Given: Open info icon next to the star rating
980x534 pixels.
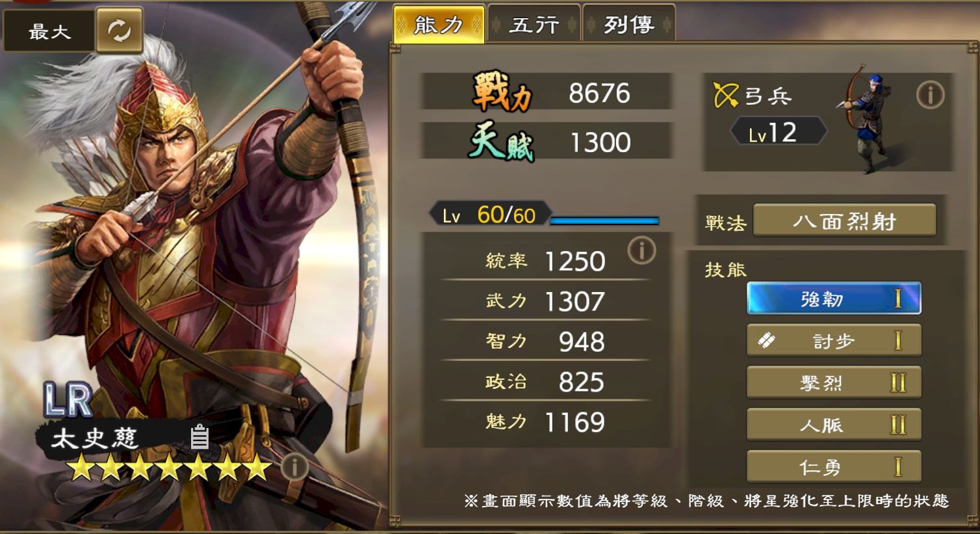Looking at the screenshot, I should 294,466.
